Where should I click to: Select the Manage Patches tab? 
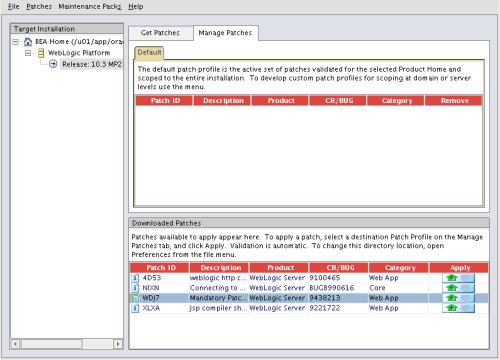coord(225,33)
